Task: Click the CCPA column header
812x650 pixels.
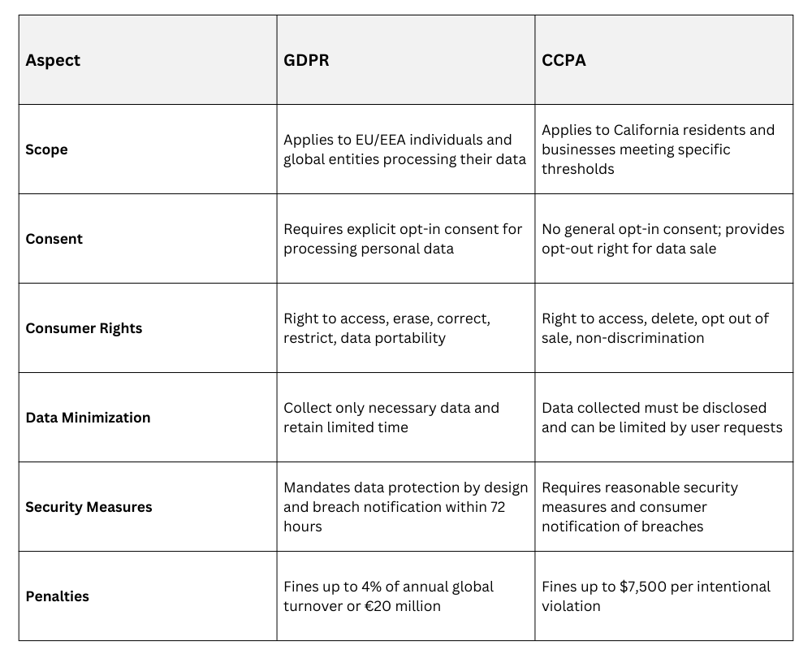Action: click(x=564, y=60)
